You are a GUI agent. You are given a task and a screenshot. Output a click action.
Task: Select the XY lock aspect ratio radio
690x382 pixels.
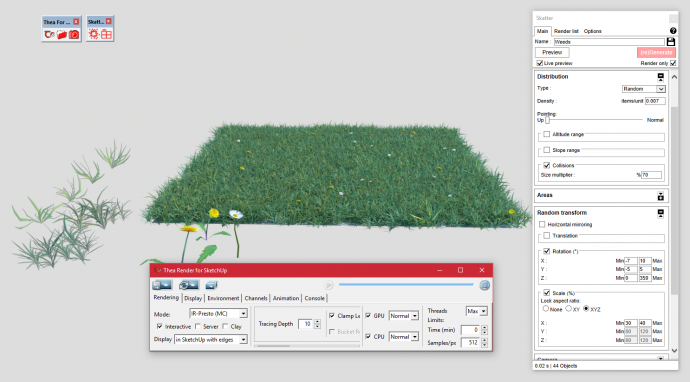click(569, 309)
